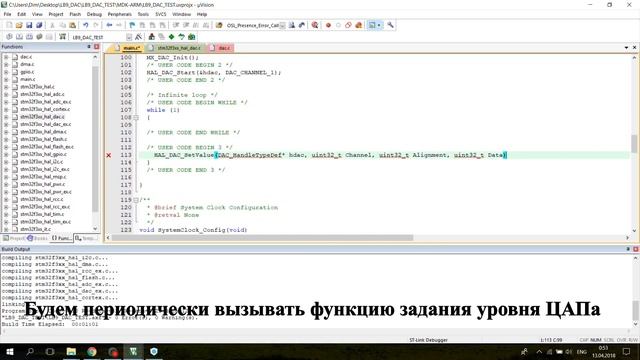Switch to the Templates panel tab
640x360 pixels.
pos(86,238)
